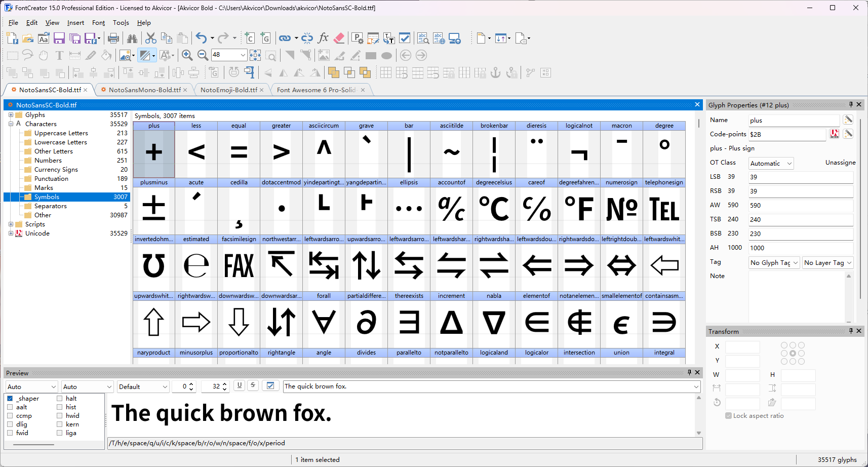
Task: Click the Zoom Out magnifier icon
Action: (x=203, y=55)
